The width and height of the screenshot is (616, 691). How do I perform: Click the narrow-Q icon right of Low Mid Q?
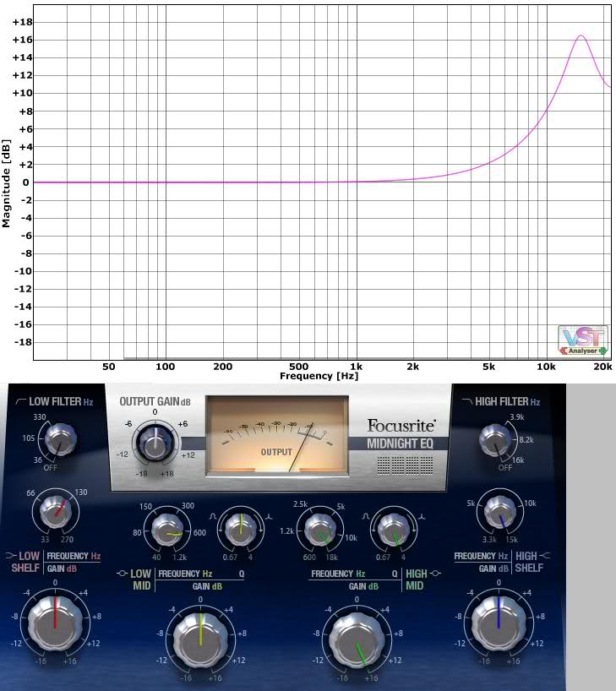(269, 516)
